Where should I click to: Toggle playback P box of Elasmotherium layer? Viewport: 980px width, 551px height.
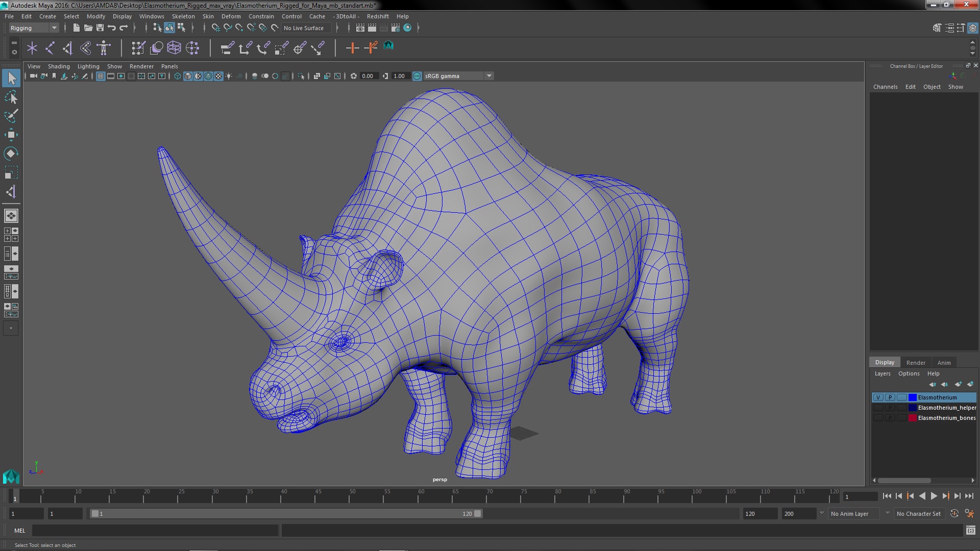click(x=890, y=397)
